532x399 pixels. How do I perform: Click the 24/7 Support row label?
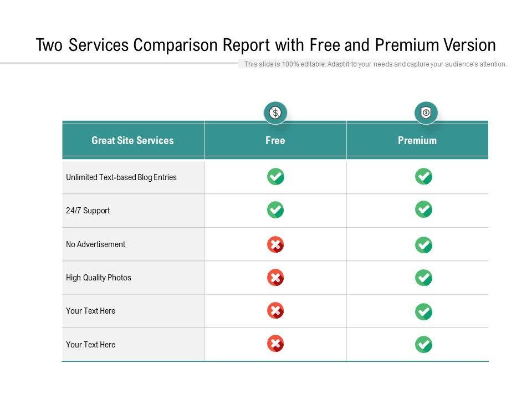click(x=88, y=211)
